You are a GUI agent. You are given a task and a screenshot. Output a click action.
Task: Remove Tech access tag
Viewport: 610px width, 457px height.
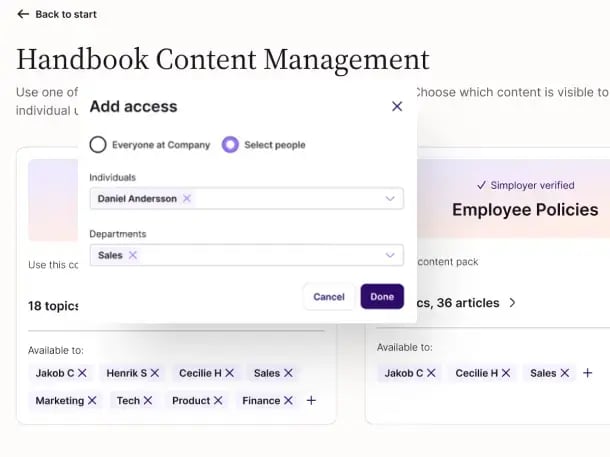[x=147, y=400]
